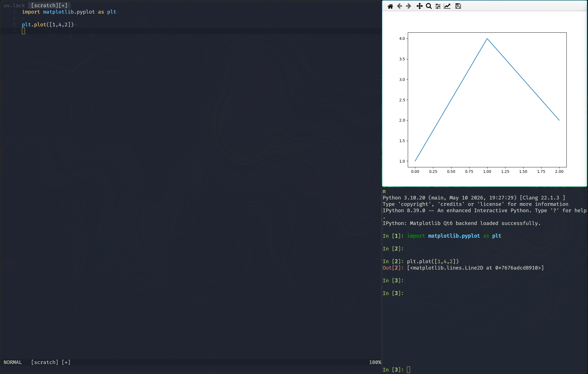
Task: Click the Python 3.10.20 version banner line
Action: [x=474, y=198]
